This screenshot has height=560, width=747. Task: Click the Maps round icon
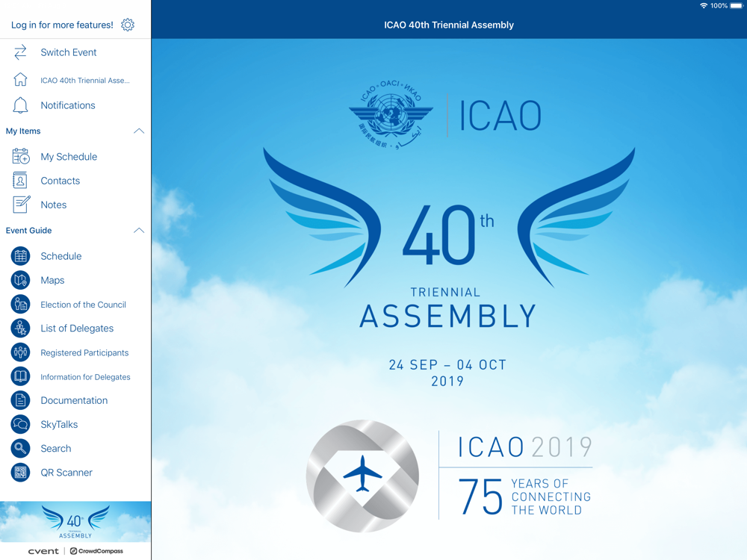[20, 280]
